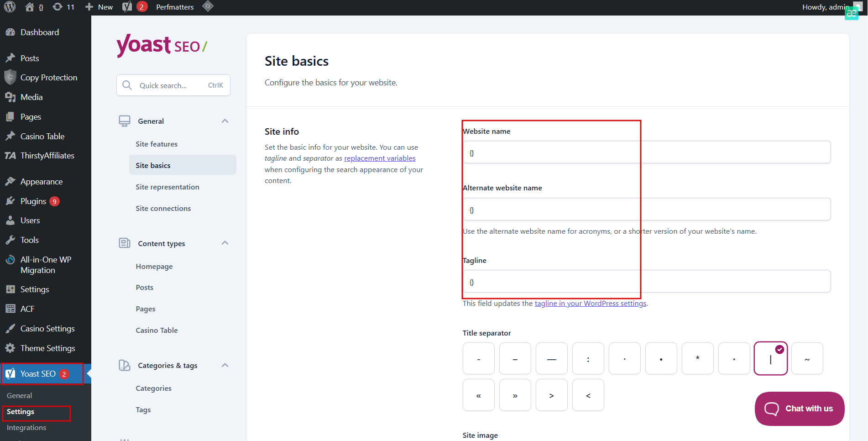868x441 pixels.
Task: Open the replacement variables link
Action: click(x=380, y=158)
